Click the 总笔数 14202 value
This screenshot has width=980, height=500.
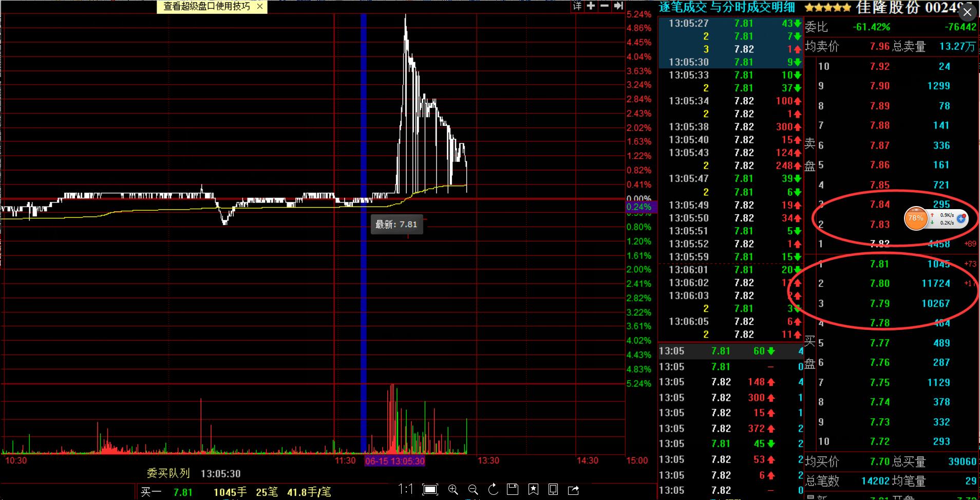click(875, 481)
